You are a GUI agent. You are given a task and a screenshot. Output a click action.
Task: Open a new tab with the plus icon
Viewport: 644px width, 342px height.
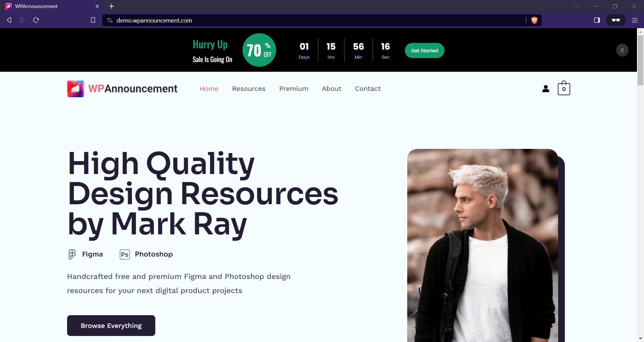click(x=112, y=6)
